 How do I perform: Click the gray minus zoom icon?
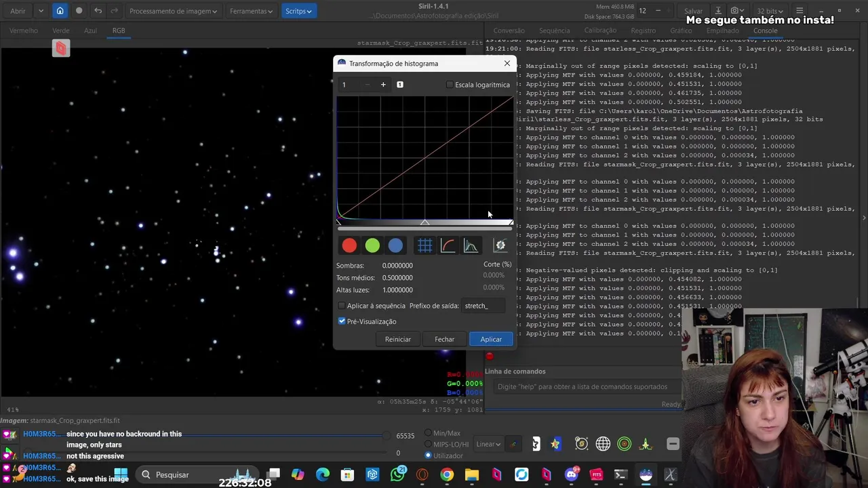pyautogui.click(x=673, y=444)
